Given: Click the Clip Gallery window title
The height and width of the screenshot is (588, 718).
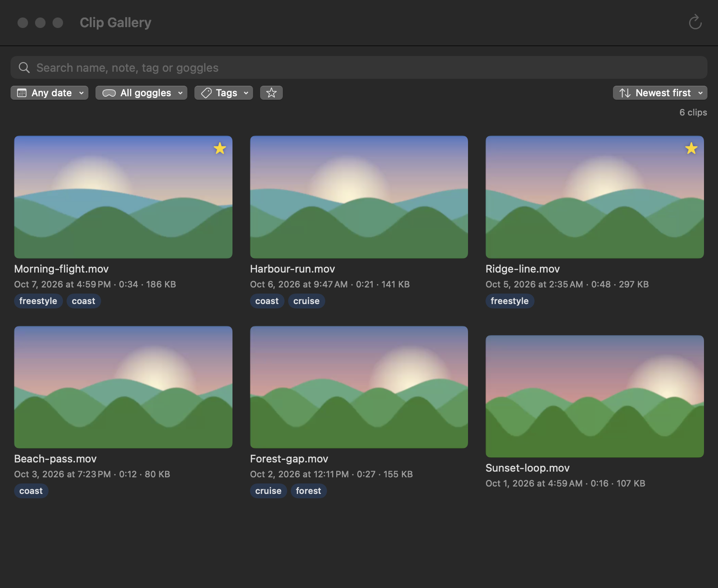Looking at the screenshot, I should (116, 22).
